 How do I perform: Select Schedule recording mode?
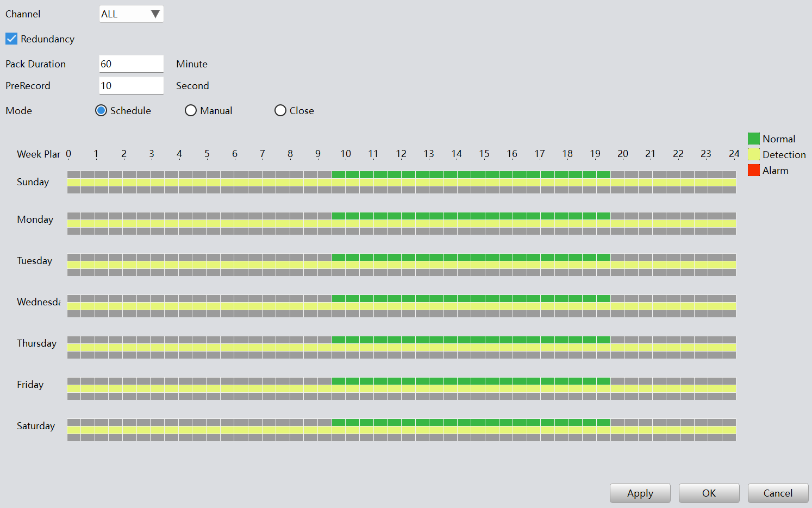(101, 111)
